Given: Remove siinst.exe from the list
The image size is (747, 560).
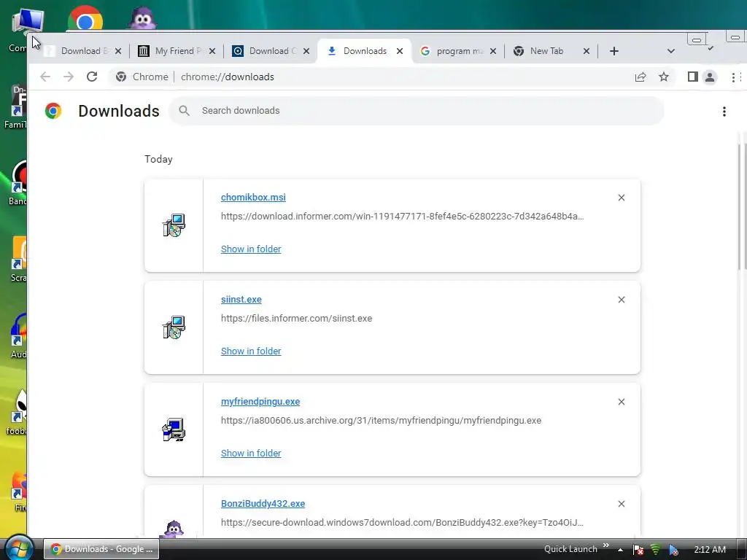Looking at the screenshot, I should pyautogui.click(x=622, y=300).
